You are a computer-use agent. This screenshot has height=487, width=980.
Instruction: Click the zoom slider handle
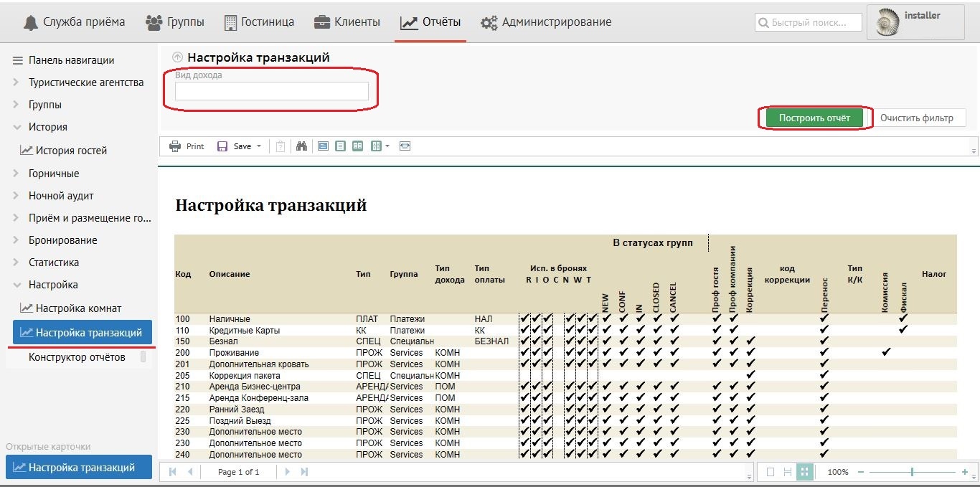point(912,472)
